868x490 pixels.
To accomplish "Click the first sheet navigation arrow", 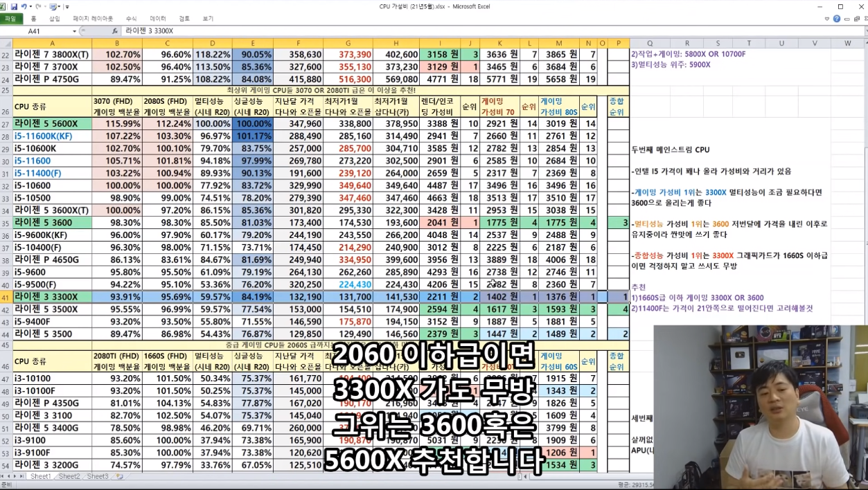I will pos(3,477).
